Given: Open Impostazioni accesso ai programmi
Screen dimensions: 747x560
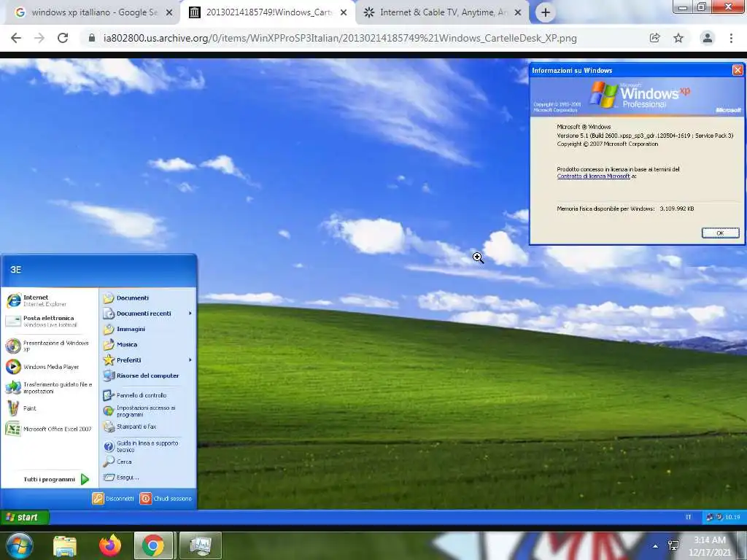Looking at the screenshot, I should (x=147, y=411).
